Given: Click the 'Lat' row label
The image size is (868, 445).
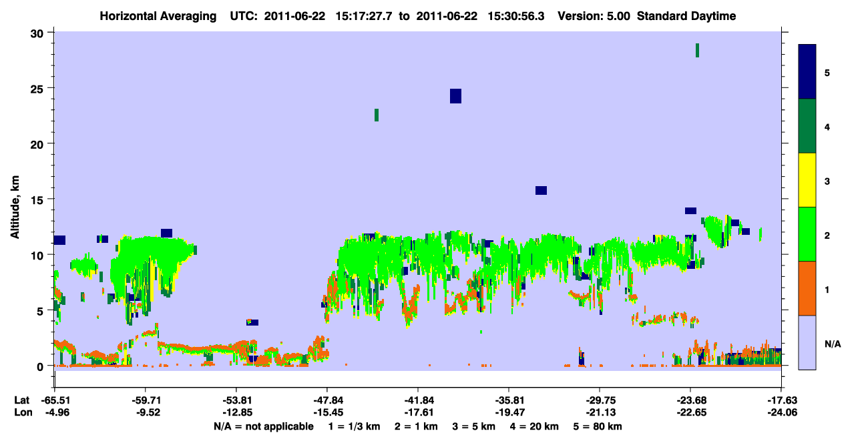Looking at the screenshot, I should 21,400.
